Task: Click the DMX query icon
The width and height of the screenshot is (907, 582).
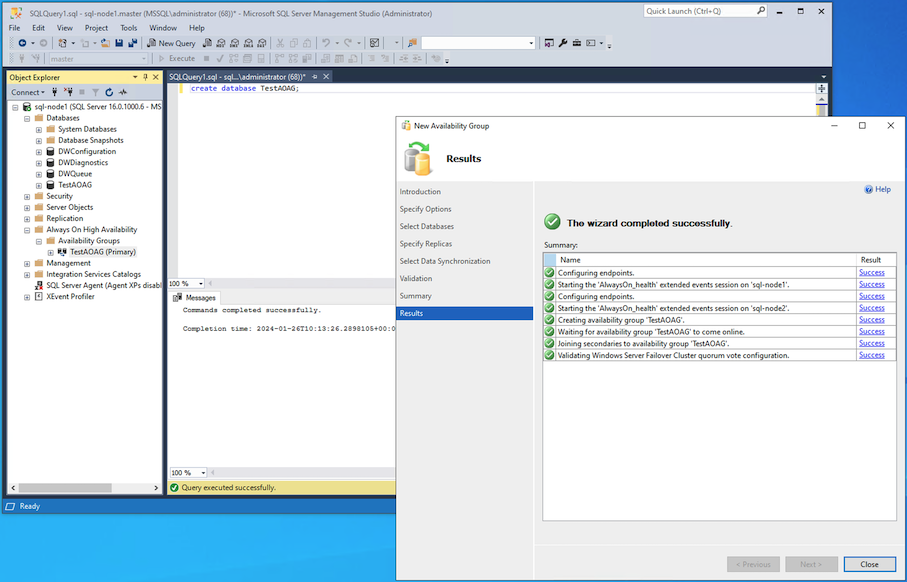Action: point(234,43)
